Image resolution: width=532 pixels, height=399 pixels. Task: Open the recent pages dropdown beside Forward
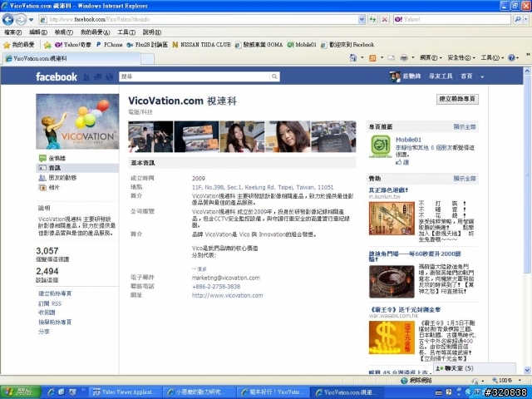tap(32, 20)
